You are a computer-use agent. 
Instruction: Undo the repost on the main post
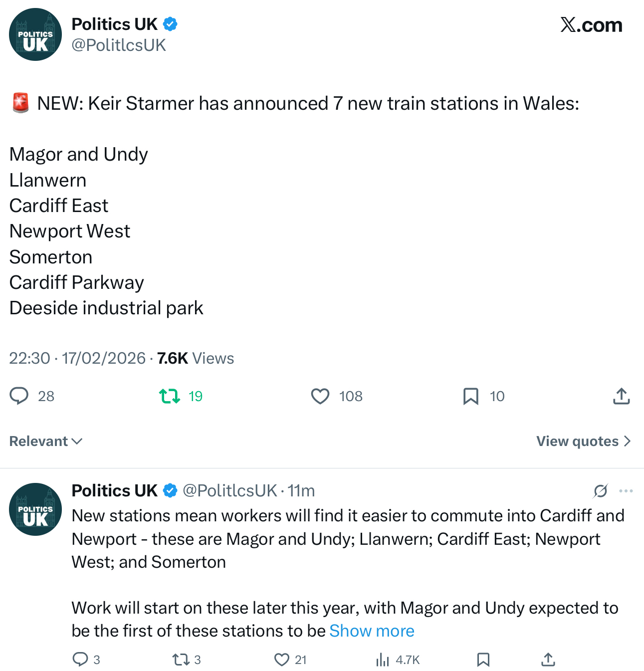pos(170,396)
